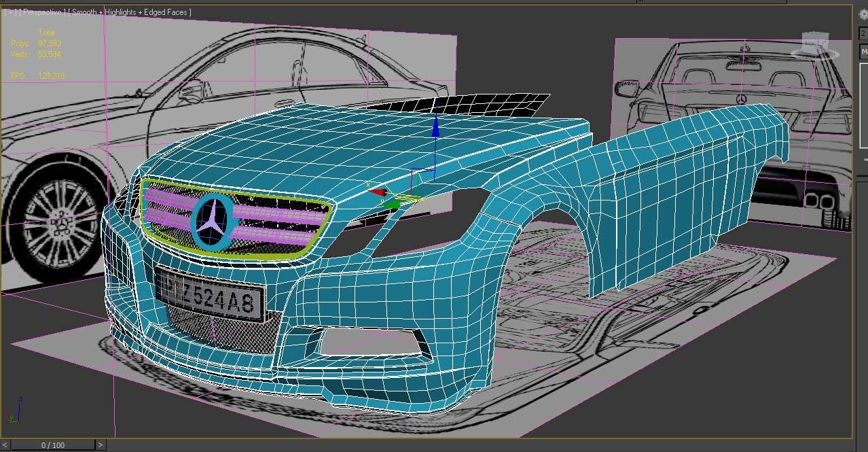The image size is (868, 452).
Task: Select the red X-axis gizmo arrow
Action: [377, 192]
